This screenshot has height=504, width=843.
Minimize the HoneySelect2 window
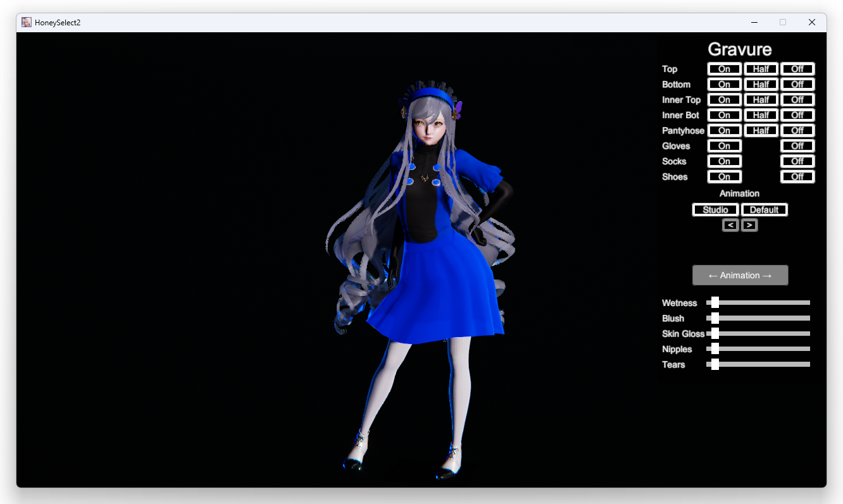point(754,22)
